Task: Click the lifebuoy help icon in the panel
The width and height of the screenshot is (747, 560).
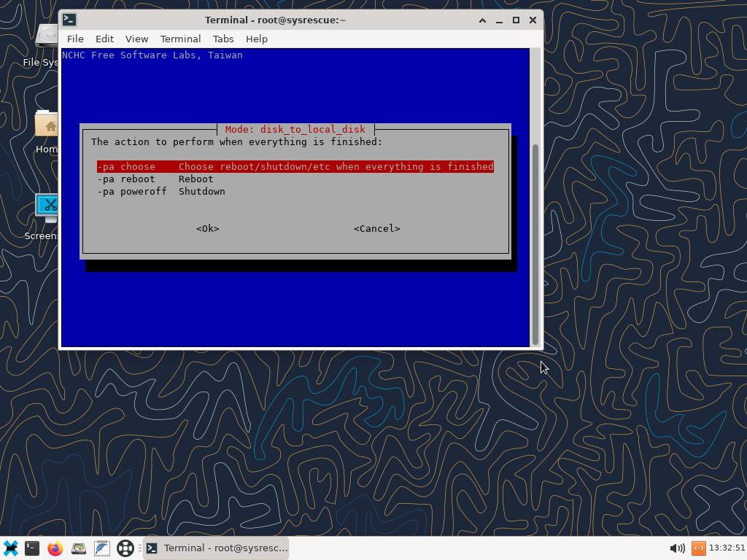Action: coord(125,548)
